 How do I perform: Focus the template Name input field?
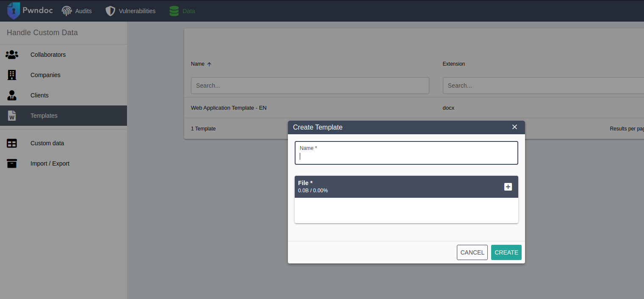(x=406, y=156)
